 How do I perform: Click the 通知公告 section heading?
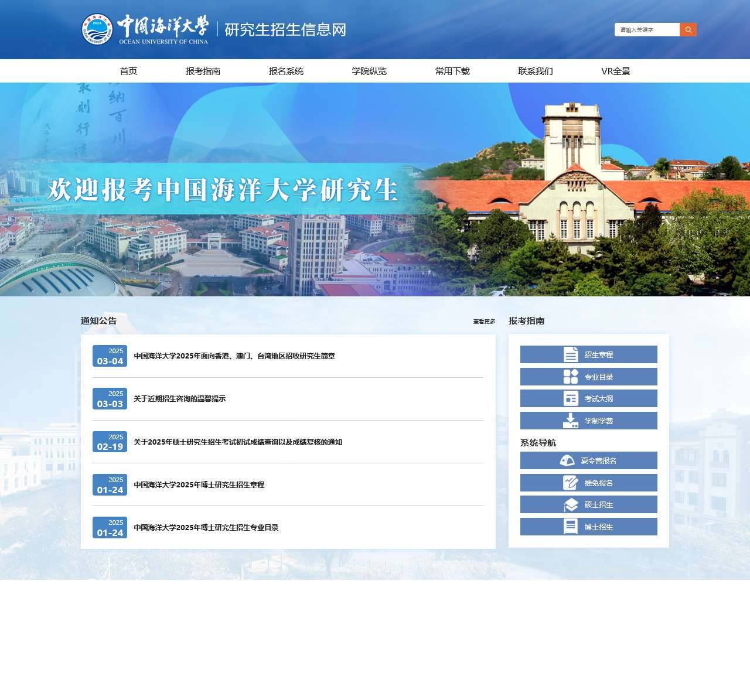click(x=99, y=321)
